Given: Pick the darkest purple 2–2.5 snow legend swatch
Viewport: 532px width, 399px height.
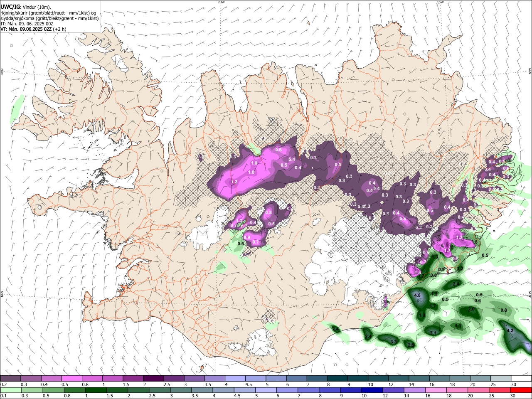Looking at the screenshot, I should (x=153, y=379).
